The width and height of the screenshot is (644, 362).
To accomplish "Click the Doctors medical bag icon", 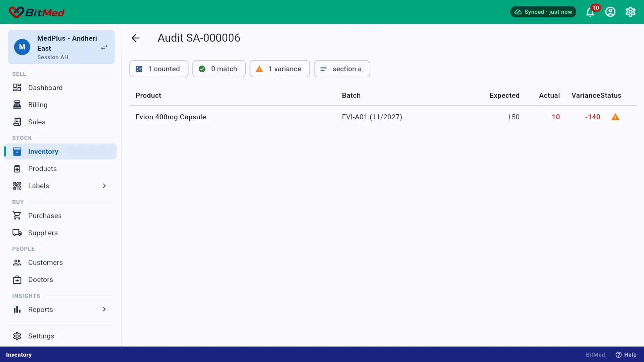I will (x=17, y=280).
